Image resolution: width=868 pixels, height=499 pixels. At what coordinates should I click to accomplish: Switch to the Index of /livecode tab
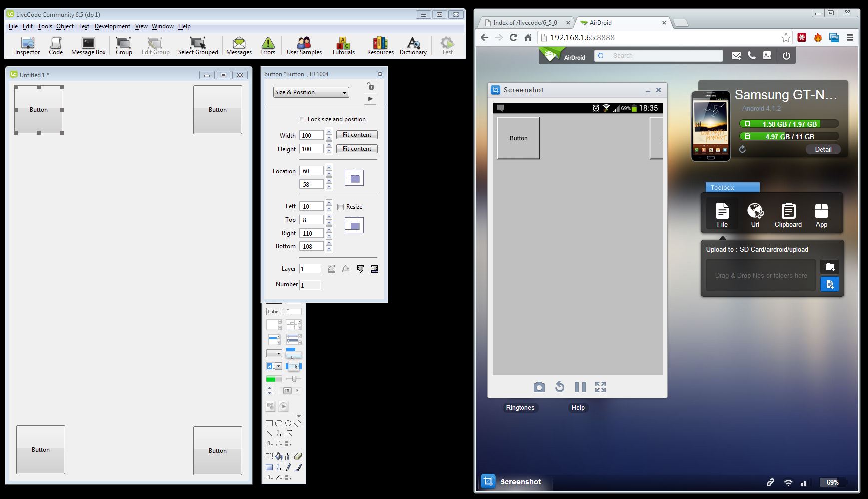pyautogui.click(x=524, y=23)
